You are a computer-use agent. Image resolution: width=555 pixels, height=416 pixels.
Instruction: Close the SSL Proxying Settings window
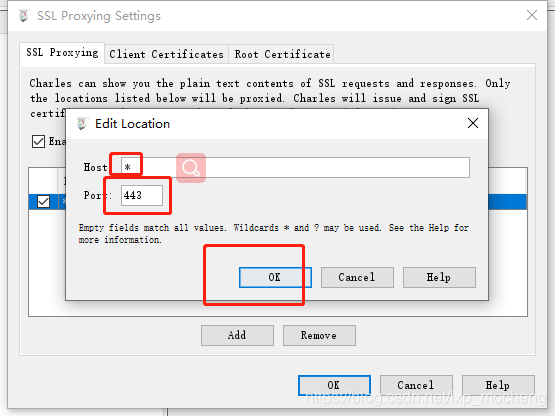point(532,15)
